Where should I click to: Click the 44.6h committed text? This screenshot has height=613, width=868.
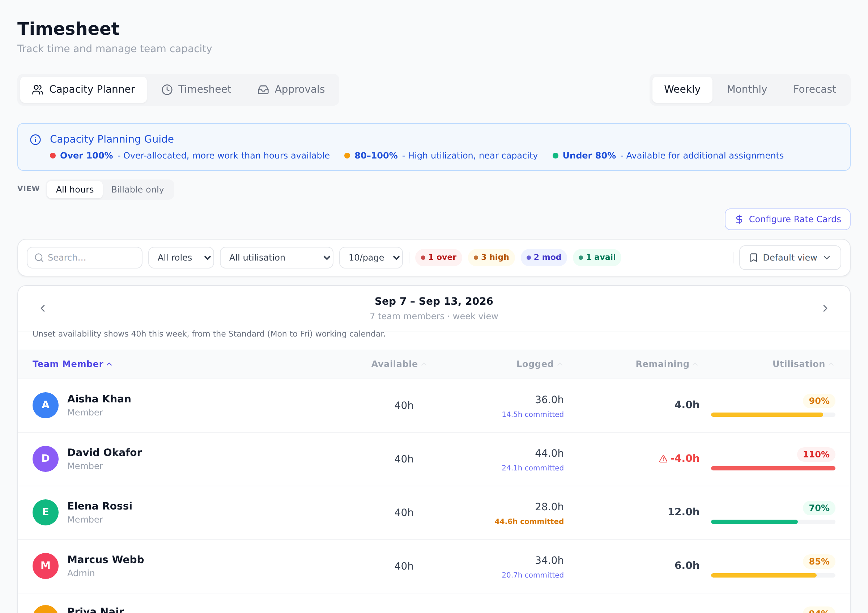coord(529,522)
